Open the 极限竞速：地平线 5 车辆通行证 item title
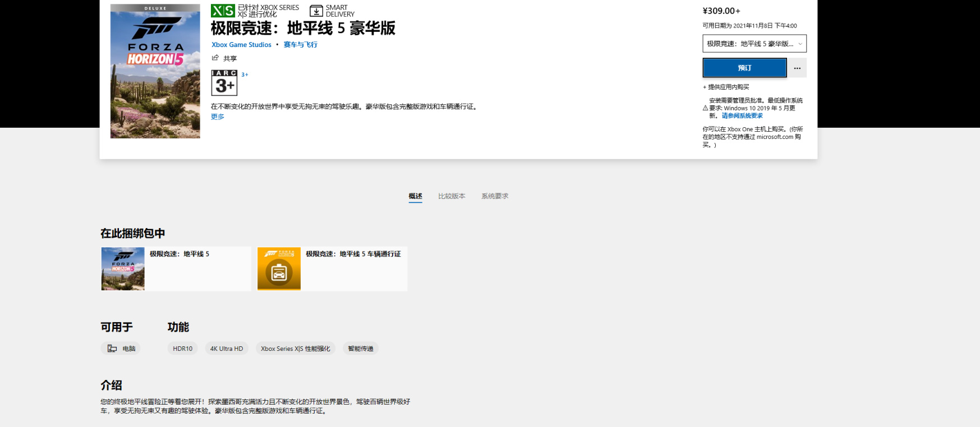980x427 pixels. point(353,254)
